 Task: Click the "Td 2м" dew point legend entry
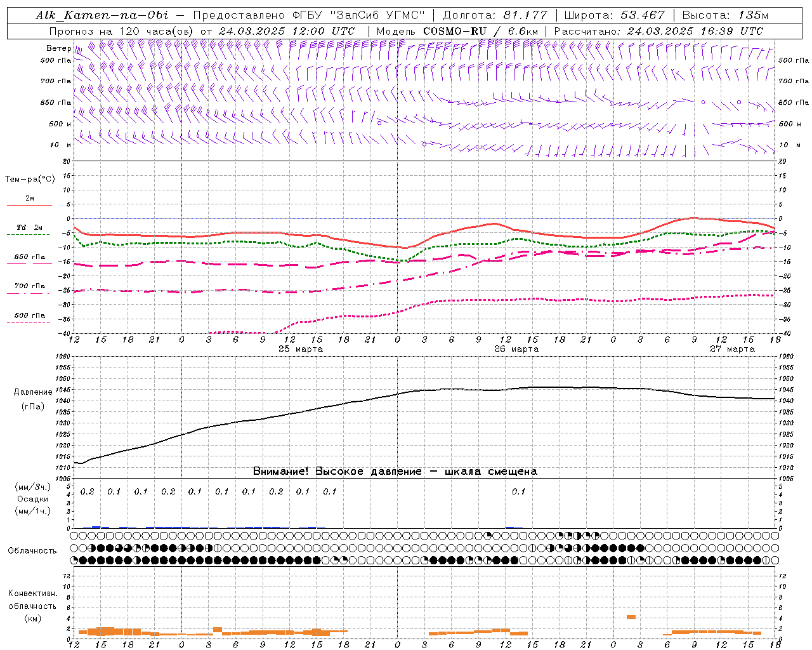coord(29,227)
